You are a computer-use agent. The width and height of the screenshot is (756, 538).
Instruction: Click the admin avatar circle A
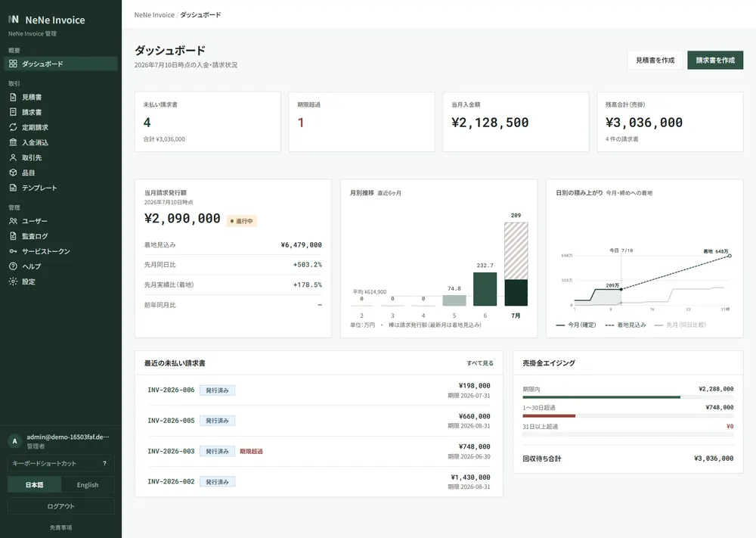coord(15,441)
